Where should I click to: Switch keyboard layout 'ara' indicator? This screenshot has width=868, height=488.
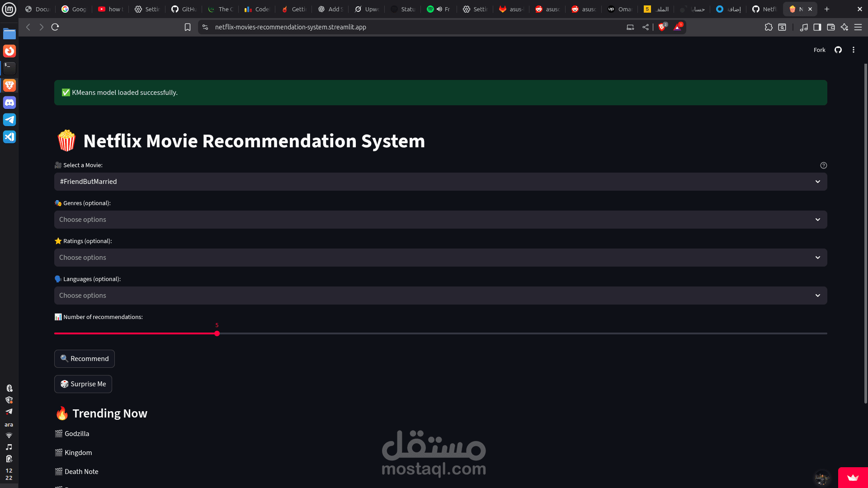(x=9, y=424)
